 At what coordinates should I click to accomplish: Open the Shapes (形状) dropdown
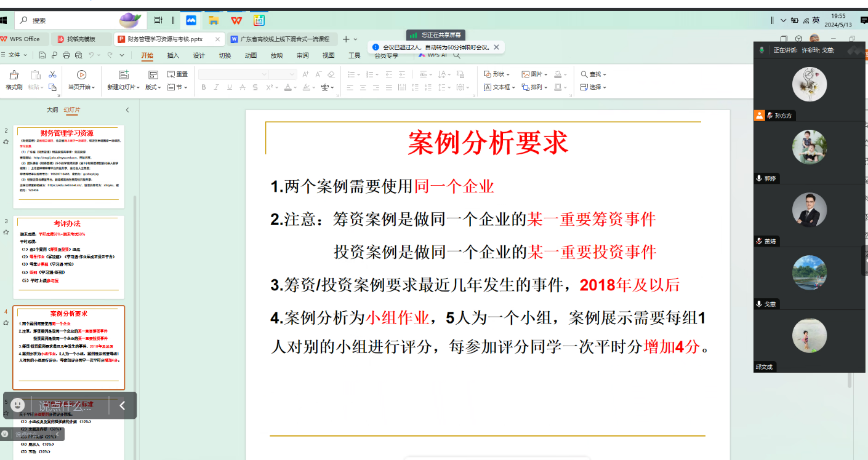(497, 74)
